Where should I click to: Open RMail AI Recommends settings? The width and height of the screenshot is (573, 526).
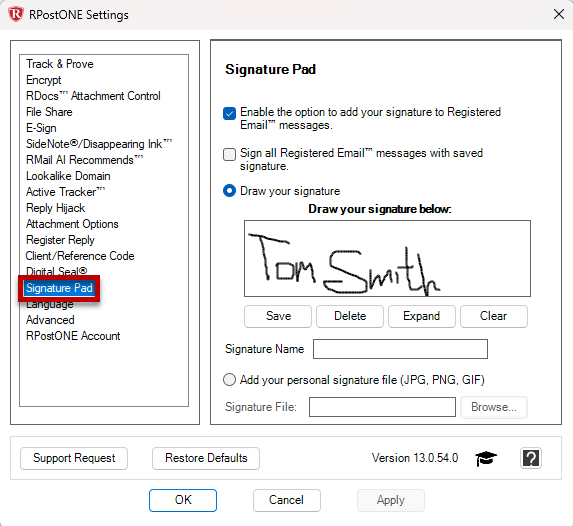[84, 160]
